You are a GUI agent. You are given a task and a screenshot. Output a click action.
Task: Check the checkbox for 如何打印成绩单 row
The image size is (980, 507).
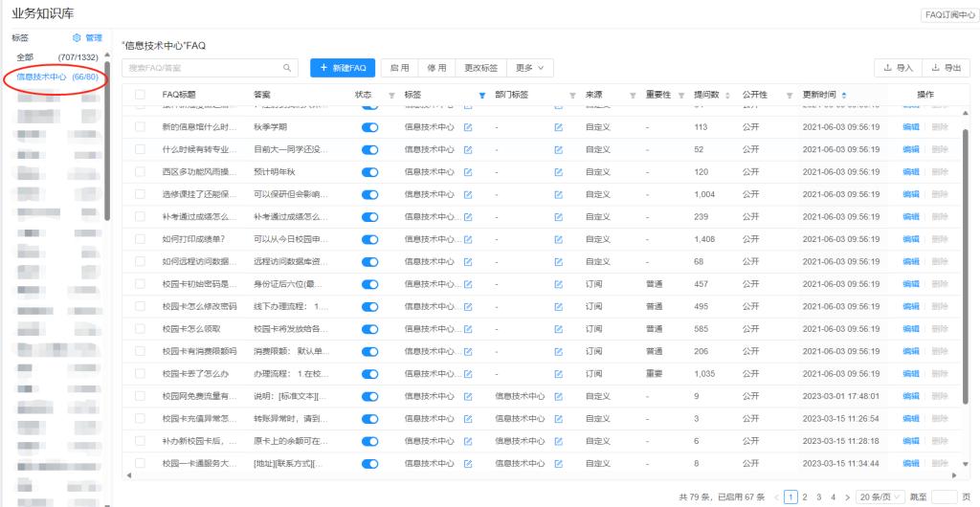tap(141, 239)
